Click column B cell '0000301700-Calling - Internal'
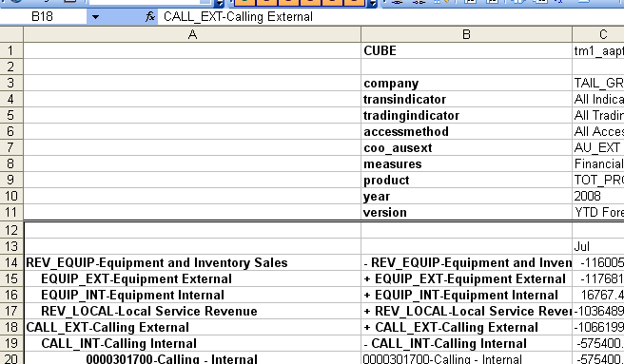 click(x=466, y=358)
